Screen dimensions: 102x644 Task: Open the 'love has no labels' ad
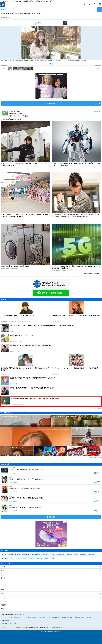51,86
